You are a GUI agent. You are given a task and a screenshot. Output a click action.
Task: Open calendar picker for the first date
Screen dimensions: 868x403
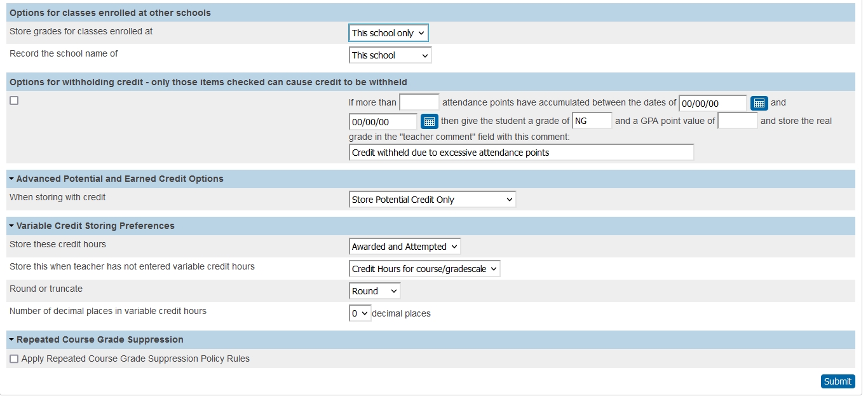tap(759, 103)
